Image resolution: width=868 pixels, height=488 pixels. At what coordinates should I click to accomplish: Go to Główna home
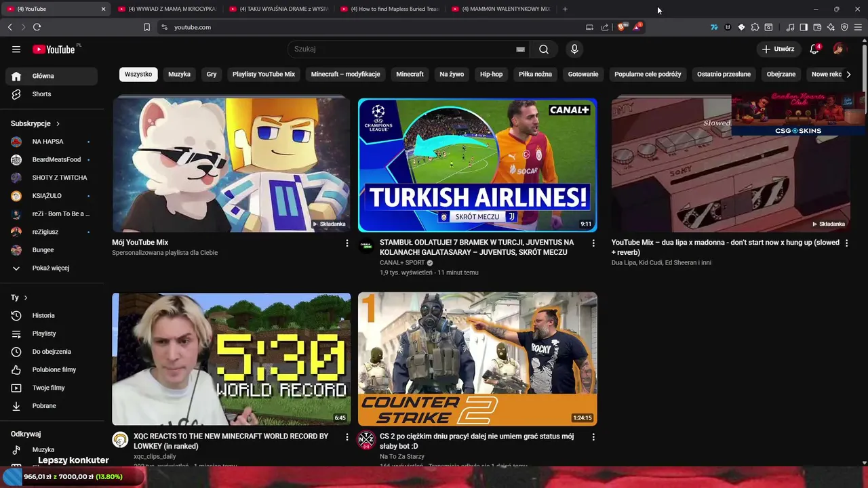[52, 76]
